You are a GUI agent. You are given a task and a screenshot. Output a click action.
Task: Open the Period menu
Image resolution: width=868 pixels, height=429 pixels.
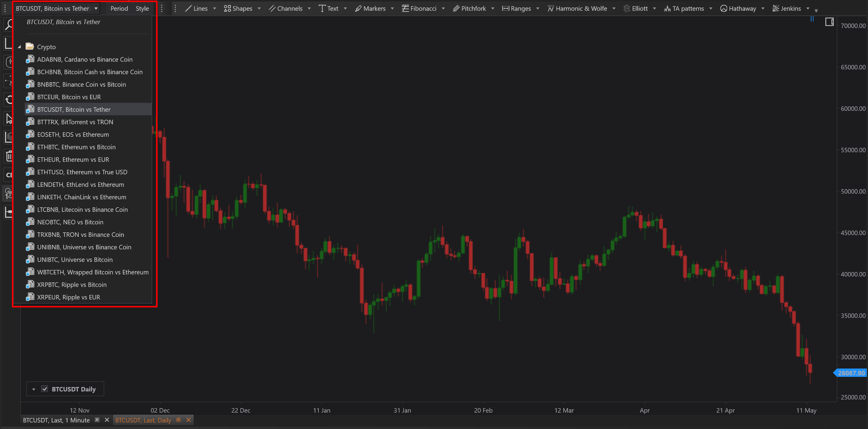click(x=119, y=8)
